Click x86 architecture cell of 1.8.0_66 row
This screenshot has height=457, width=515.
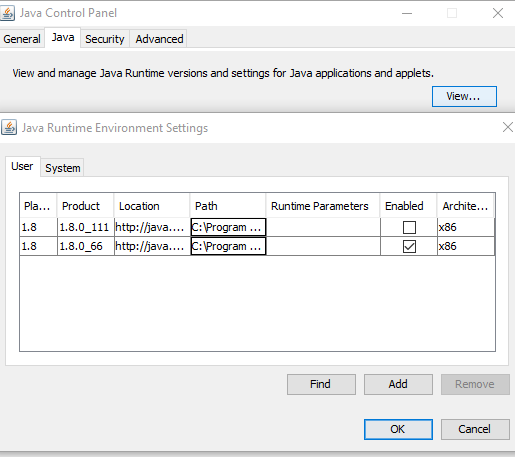466,246
